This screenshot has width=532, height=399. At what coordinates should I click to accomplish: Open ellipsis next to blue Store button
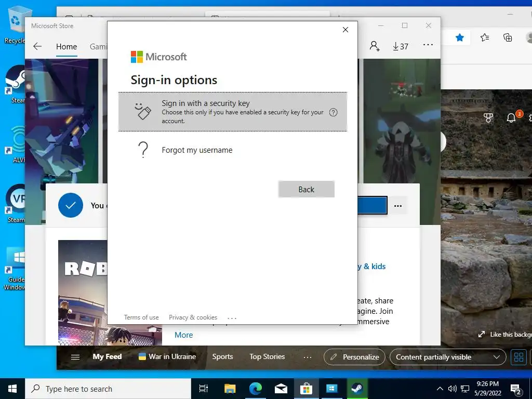click(398, 206)
